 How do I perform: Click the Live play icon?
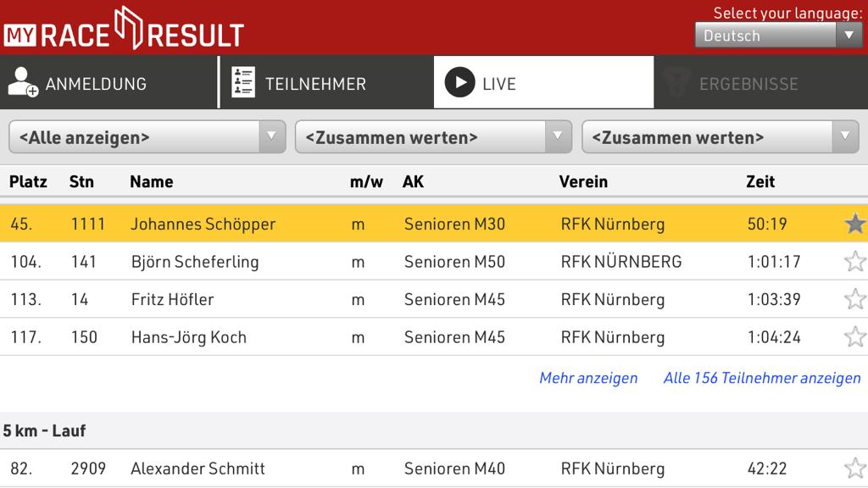(x=459, y=82)
